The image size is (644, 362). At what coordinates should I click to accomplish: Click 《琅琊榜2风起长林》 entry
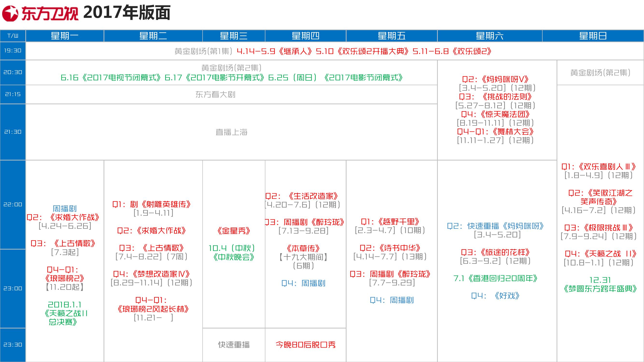[x=153, y=309]
